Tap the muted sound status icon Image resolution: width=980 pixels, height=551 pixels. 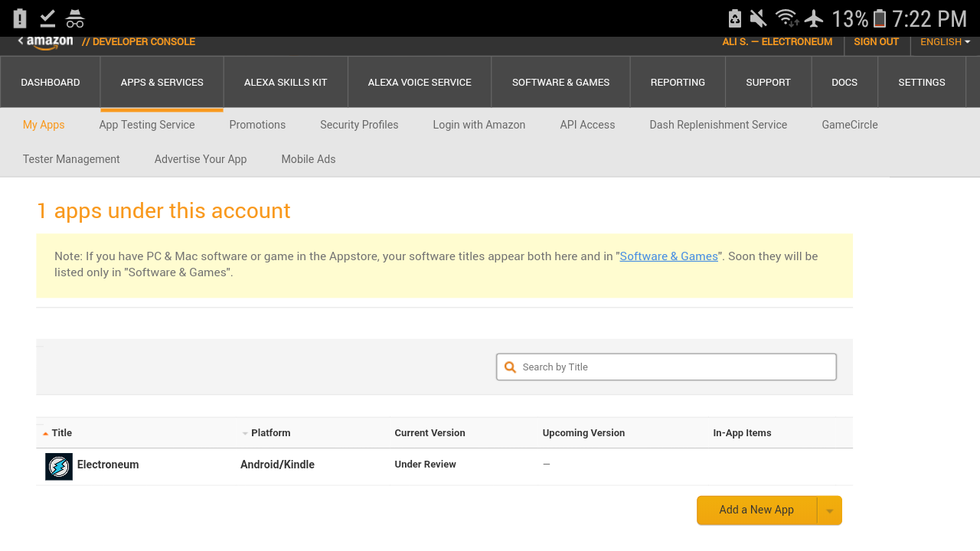coord(759,18)
